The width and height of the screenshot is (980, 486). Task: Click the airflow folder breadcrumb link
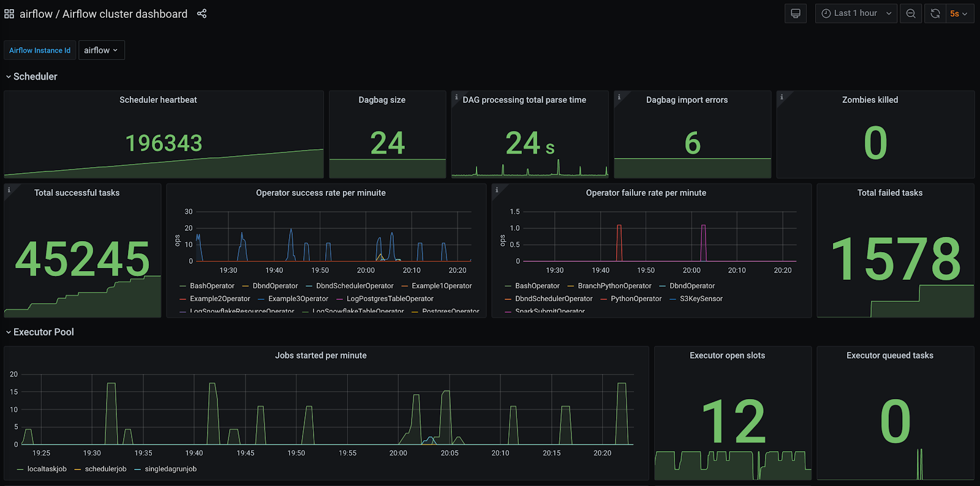coord(36,13)
